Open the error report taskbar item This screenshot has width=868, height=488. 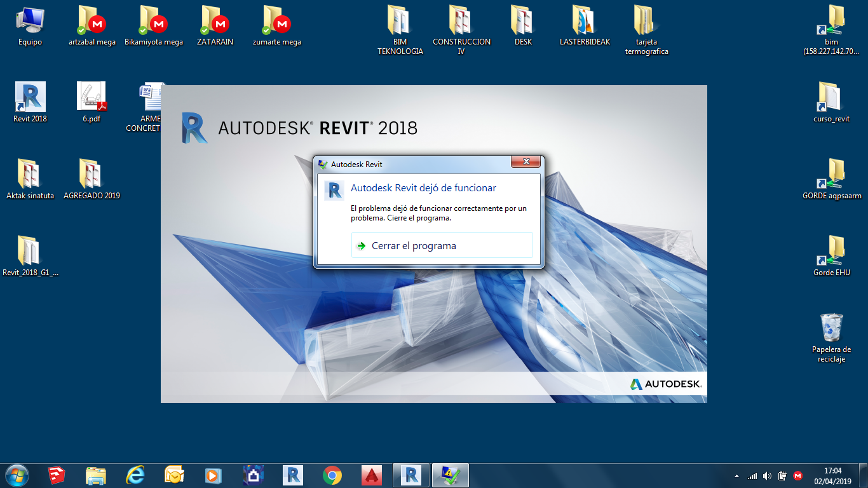[451, 475]
